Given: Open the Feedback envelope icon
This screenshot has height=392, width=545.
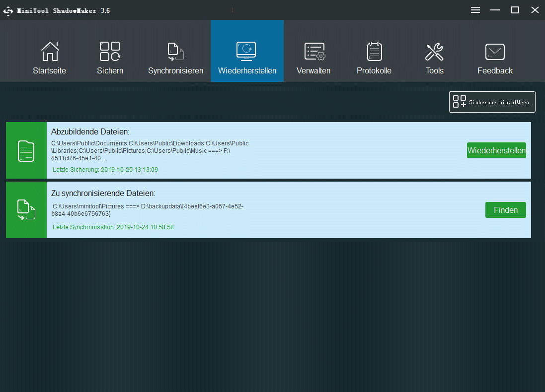Looking at the screenshot, I should coord(495,52).
